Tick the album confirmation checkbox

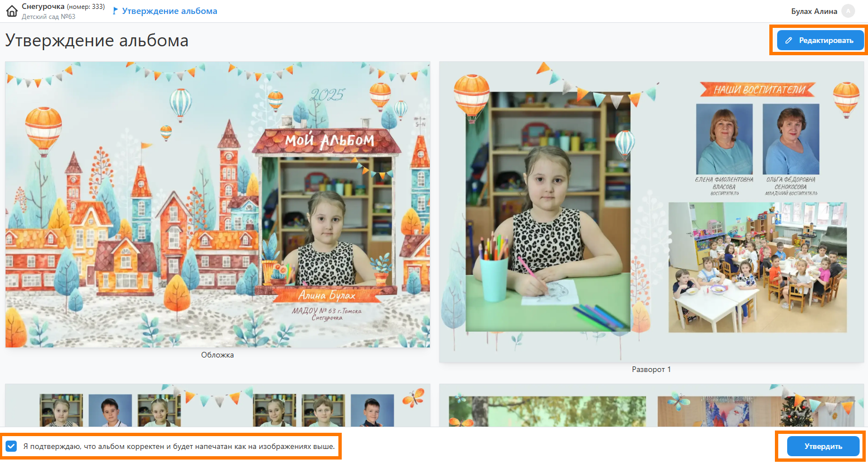11,446
